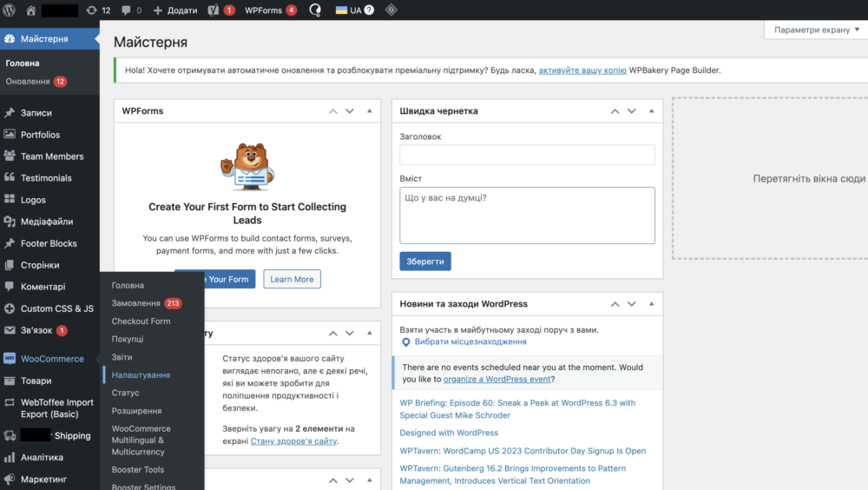Image resolution: width=868 pixels, height=490 pixels.
Task: Click the Зберегти draft button
Action: (425, 262)
